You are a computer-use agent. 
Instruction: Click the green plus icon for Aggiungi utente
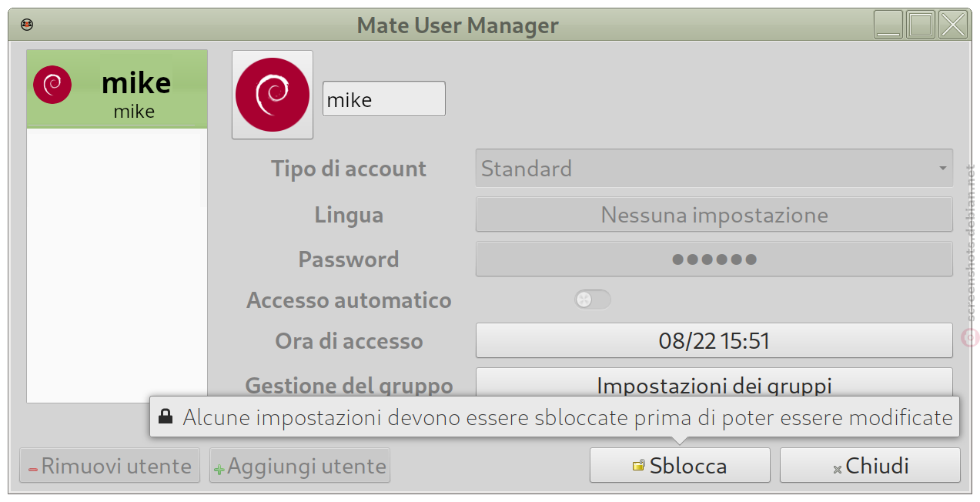click(x=219, y=469)
